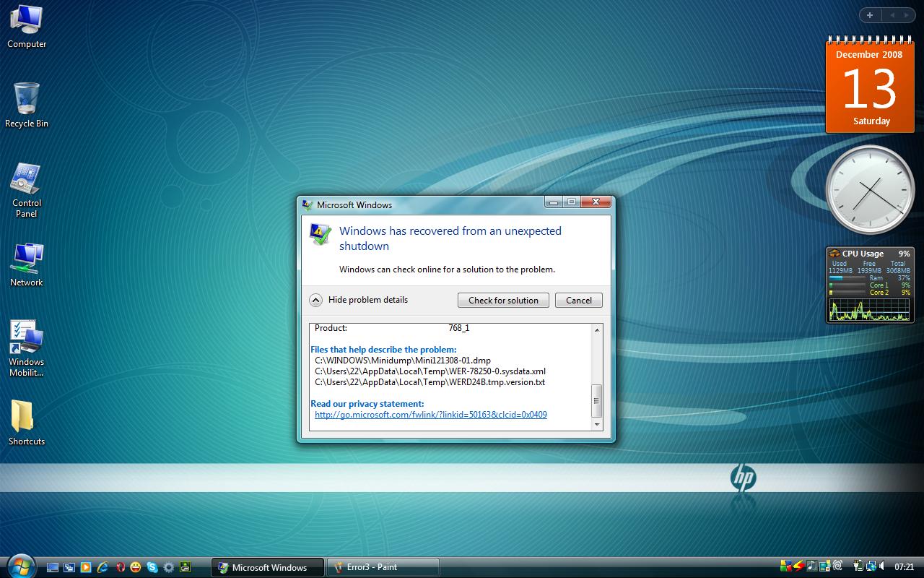This screenshot has height=578, width=924.
Task: Click the details scrollbar down arrow
Action: pyautogui.click(x=597, y=425)
